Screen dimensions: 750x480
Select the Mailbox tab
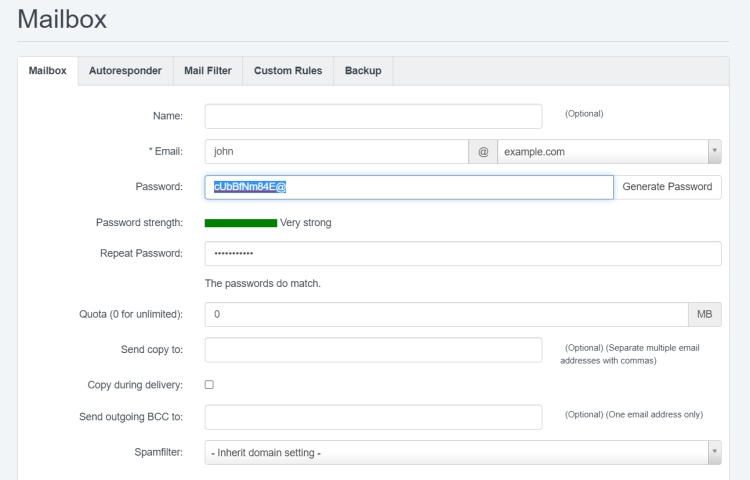click(x=48, y=71)
